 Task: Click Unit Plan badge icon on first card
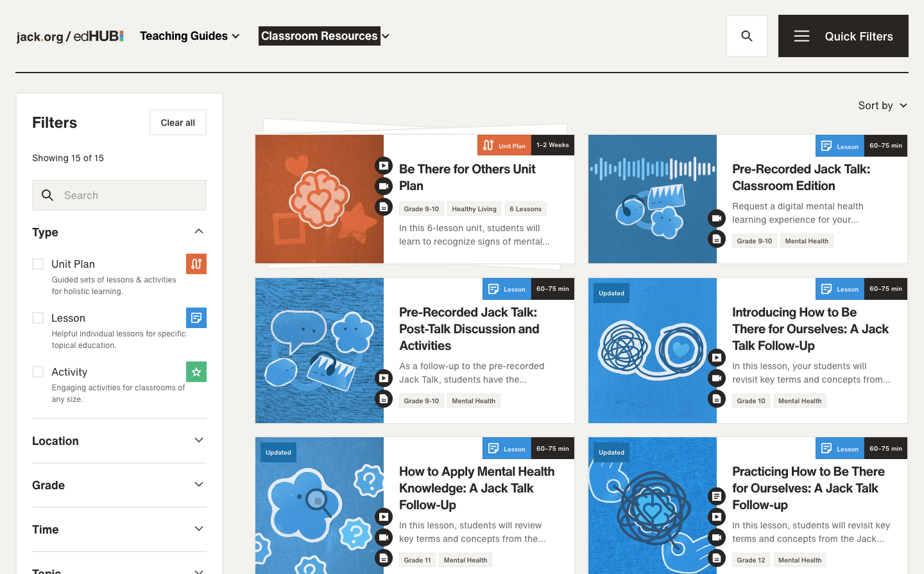[488, 145]
